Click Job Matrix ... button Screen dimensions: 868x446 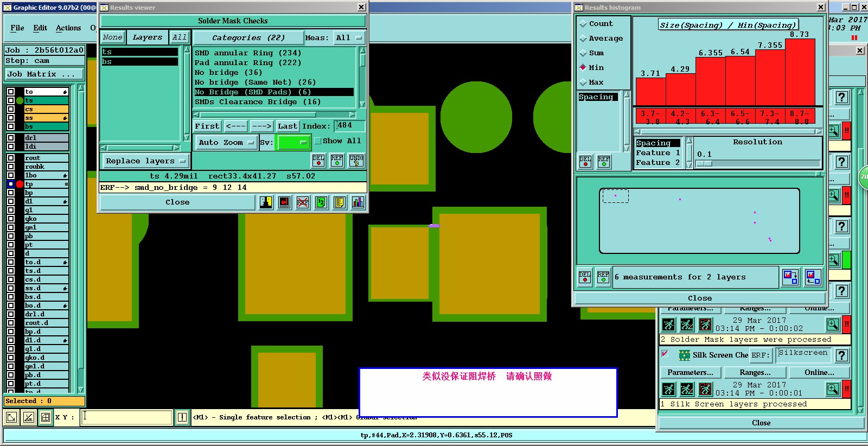45,74
